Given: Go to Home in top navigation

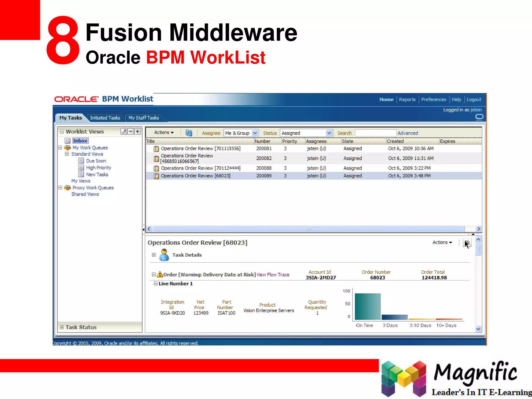Looking at the screenshot, I should (386, 99).
